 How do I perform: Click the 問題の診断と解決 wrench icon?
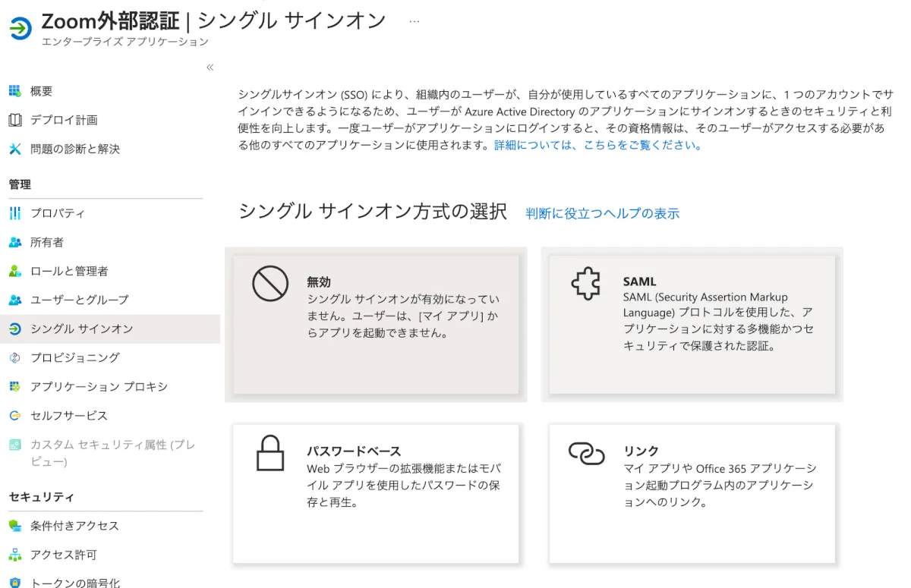click(14, 149)
